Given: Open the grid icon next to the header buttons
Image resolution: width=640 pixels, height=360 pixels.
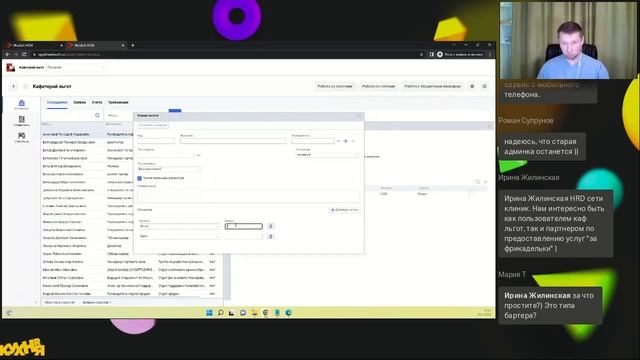Looking at the screenshot, I should click(472, 87).
